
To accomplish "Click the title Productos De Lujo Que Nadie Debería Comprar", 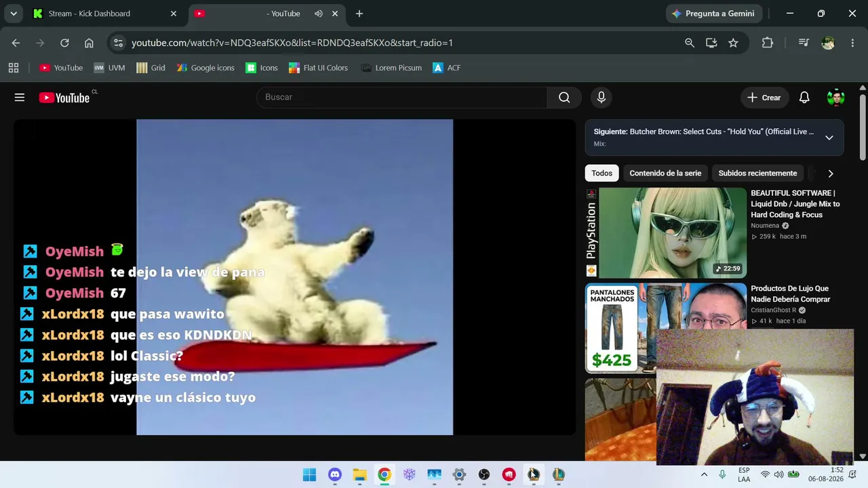I will [790, 294].
